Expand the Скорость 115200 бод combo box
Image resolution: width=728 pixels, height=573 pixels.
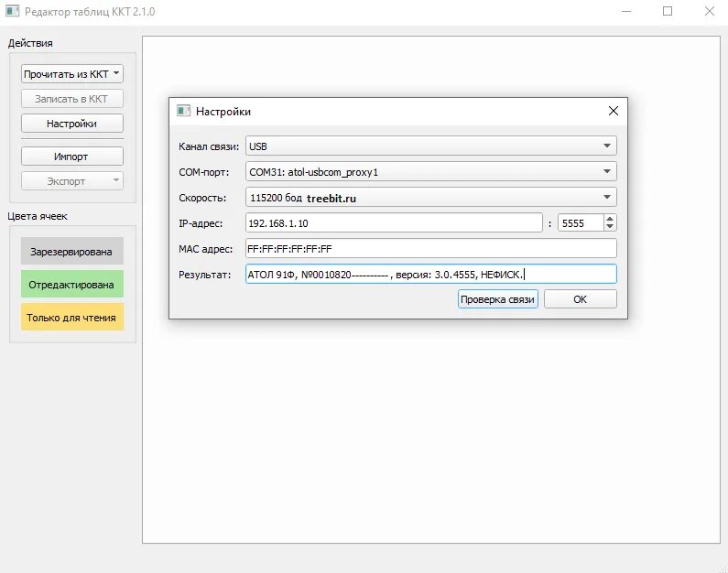(431, 197)
